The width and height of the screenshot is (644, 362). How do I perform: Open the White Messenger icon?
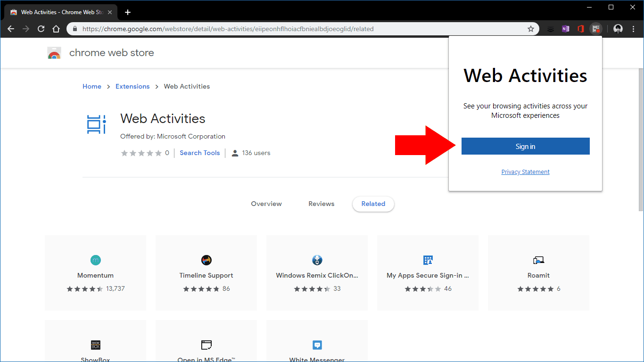click(x=317, y=345)
